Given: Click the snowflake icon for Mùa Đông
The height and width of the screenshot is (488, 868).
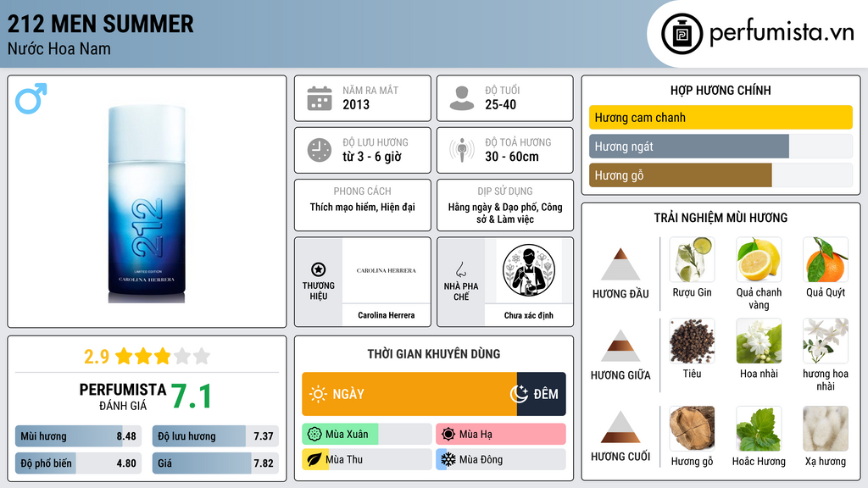Looking at the screenshot, I should pyautogui.click(x=448, y=459).
